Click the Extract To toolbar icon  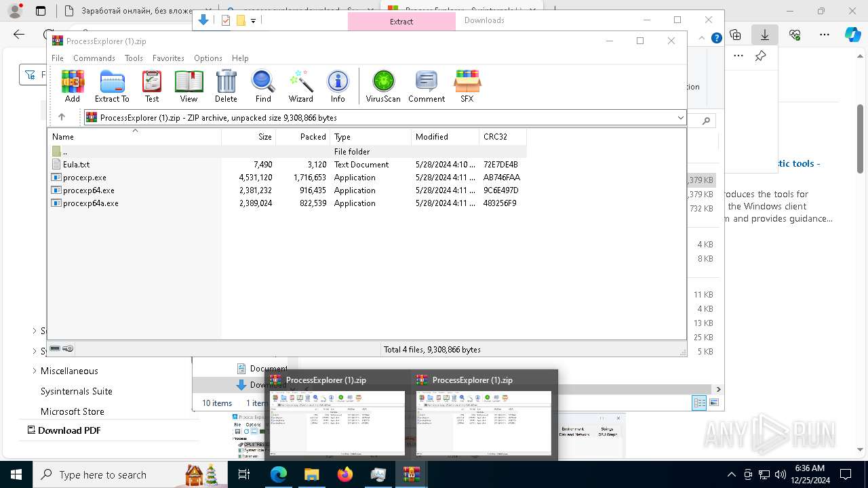pos(112,86)
